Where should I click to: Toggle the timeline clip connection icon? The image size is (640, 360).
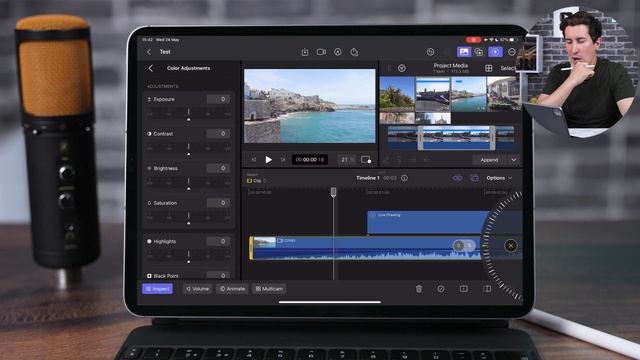click(x=458, y=178)
